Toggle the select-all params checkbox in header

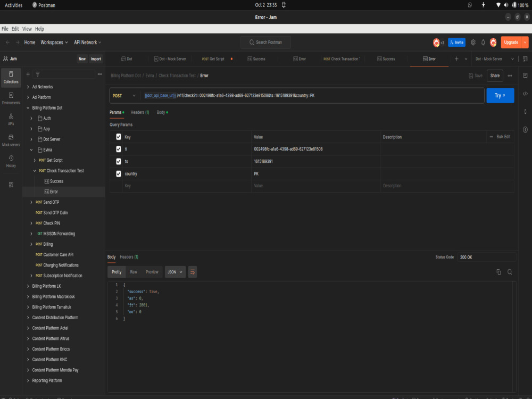point(119,137)
